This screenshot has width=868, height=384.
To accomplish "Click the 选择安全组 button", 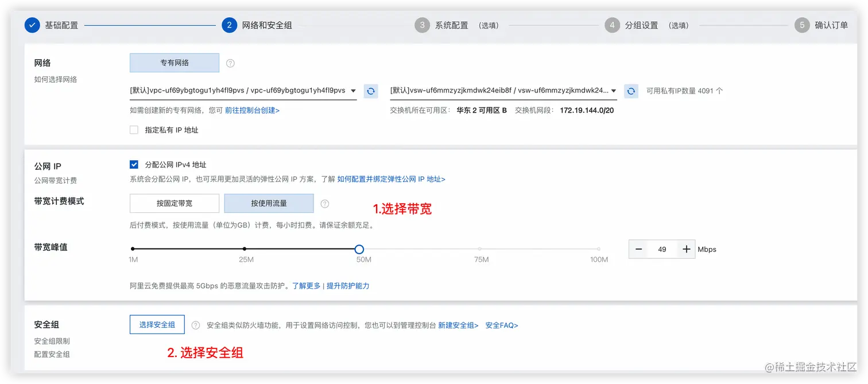I will click(157, 324).
